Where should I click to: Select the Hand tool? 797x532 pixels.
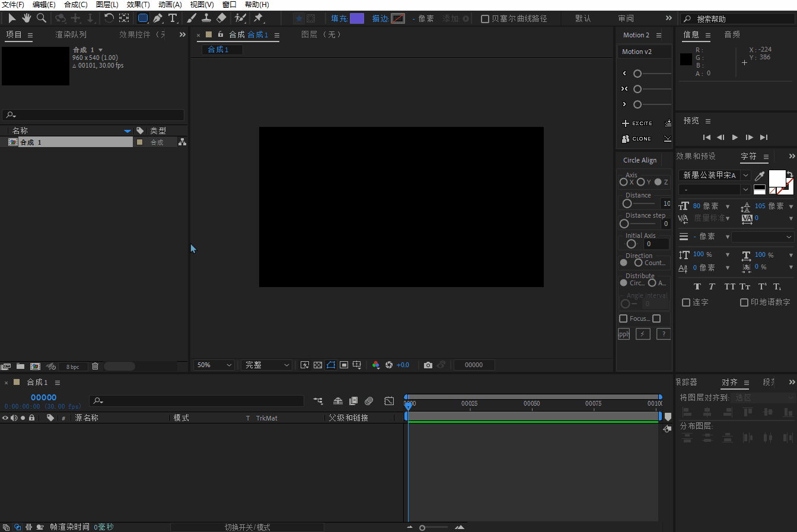27,18
